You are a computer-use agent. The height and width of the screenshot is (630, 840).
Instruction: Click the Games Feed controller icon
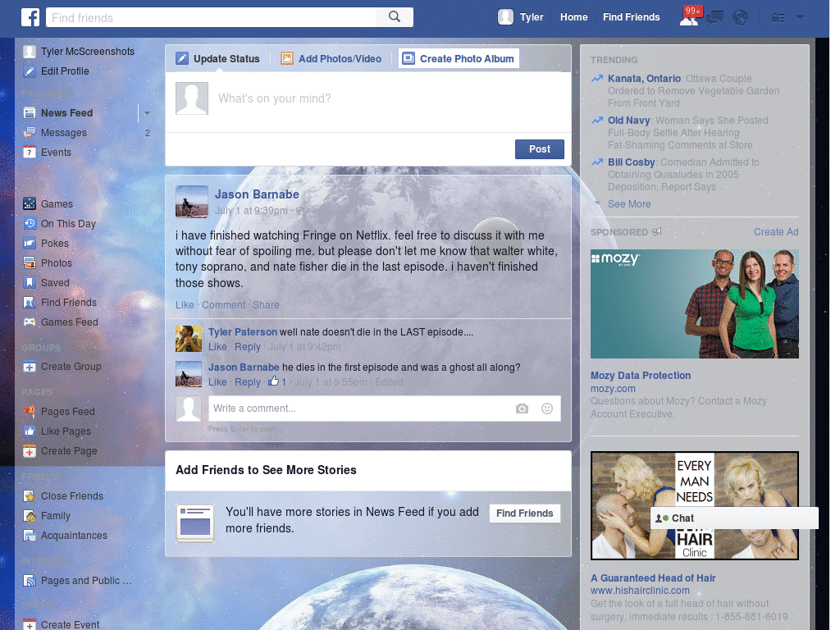tap(30, 322)
